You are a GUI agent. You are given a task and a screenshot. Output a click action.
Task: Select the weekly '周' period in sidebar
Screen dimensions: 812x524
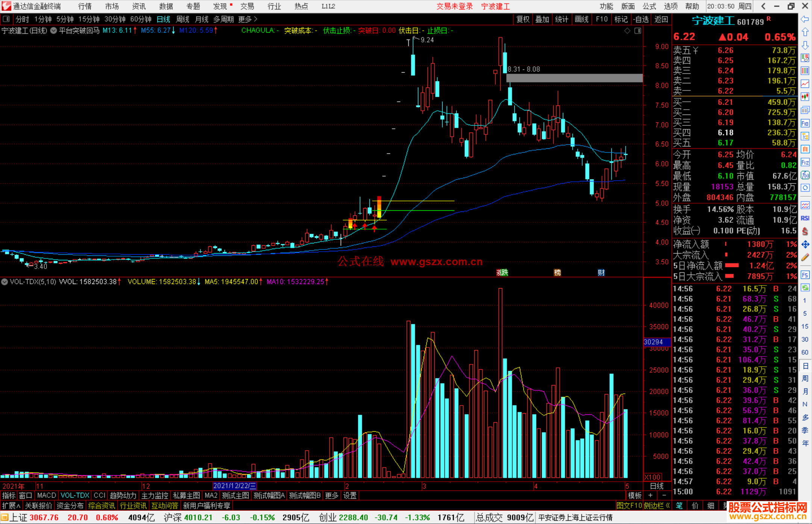pyautogui.click(x=805, y=379)
